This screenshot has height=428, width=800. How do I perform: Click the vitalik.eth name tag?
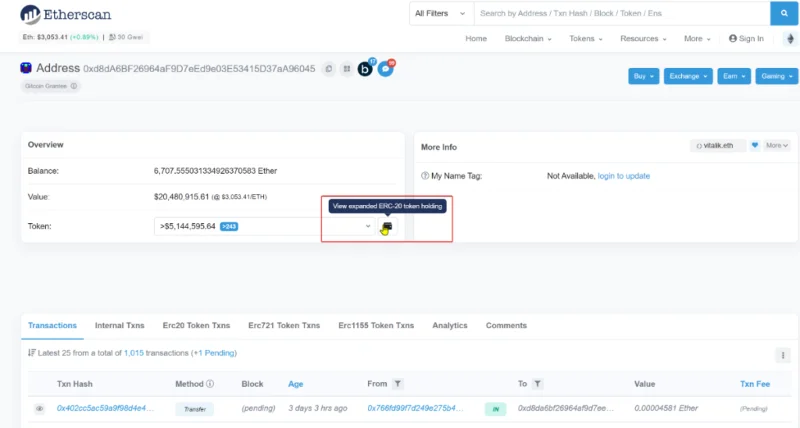(x=718, y=145)
